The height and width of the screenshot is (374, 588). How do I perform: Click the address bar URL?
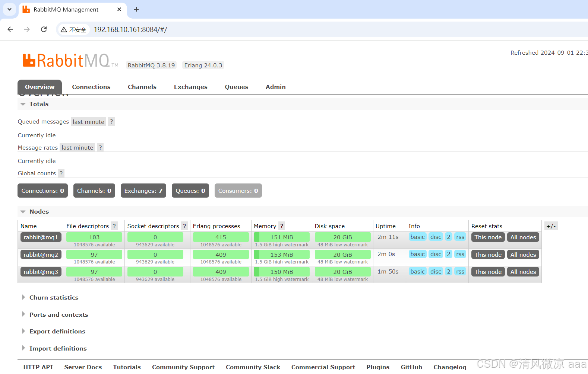(130, 29)
